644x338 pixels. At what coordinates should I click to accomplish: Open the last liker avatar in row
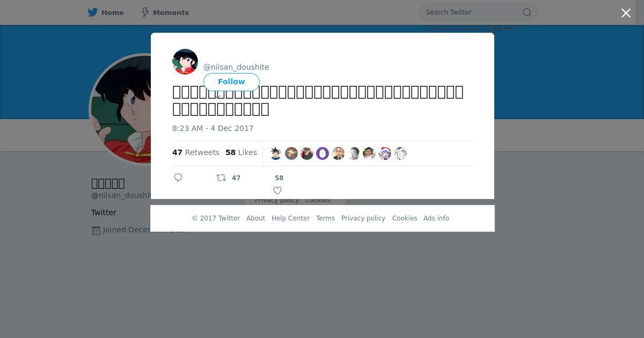coord(400,153)
